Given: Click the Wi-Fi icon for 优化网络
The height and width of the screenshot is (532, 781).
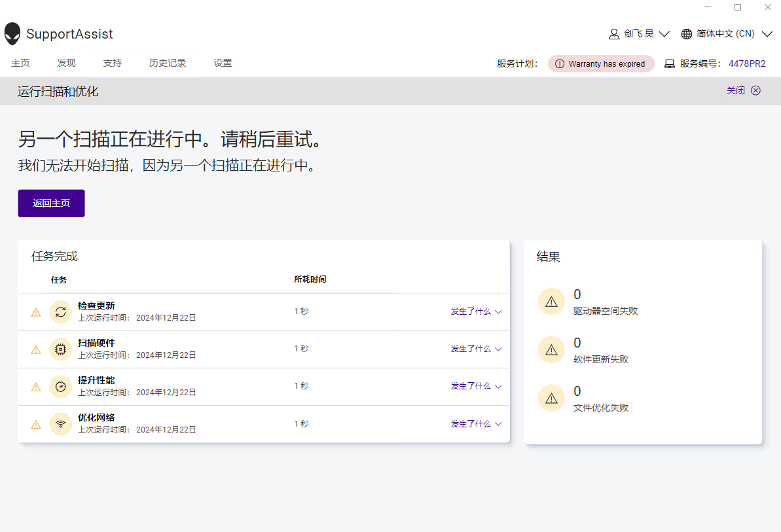Looking at the screenshot, I should [x=61, y=424].
